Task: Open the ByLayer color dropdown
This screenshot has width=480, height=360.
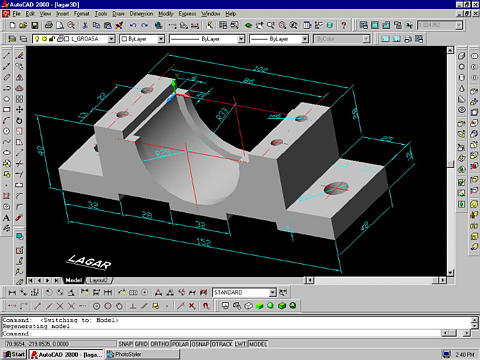Action: [x=161, y=39]
